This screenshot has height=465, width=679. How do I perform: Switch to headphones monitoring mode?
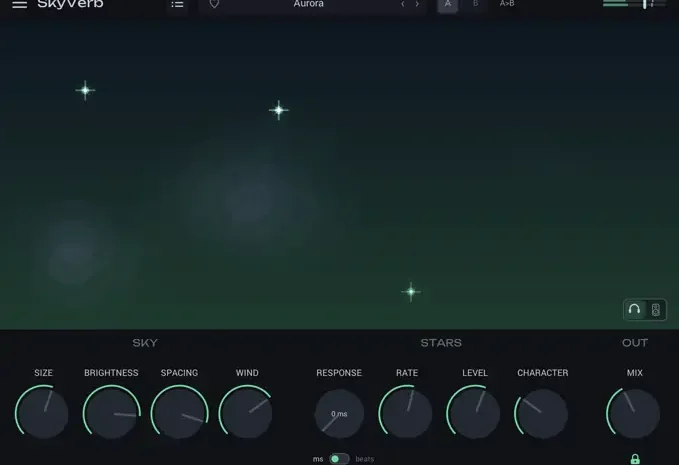(634, 310)
